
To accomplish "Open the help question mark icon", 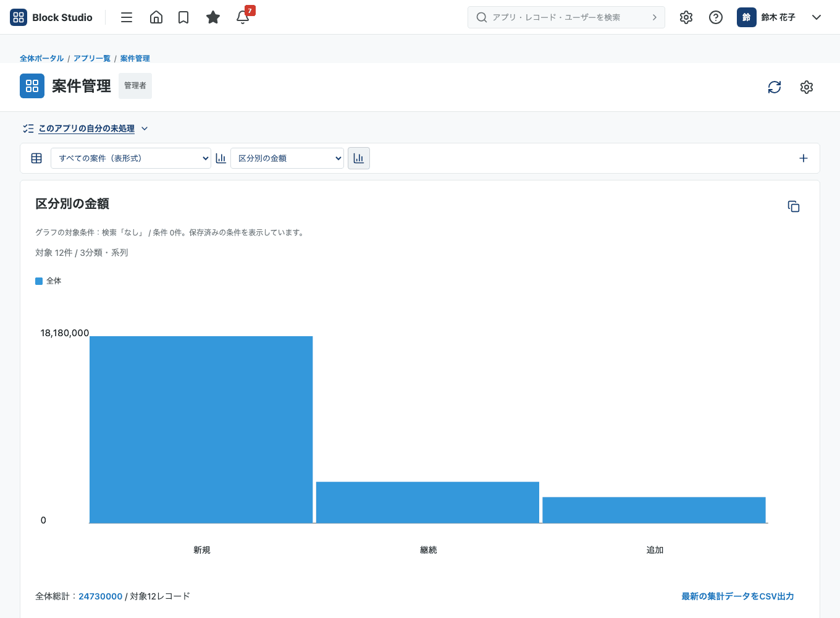I will 716,17.
